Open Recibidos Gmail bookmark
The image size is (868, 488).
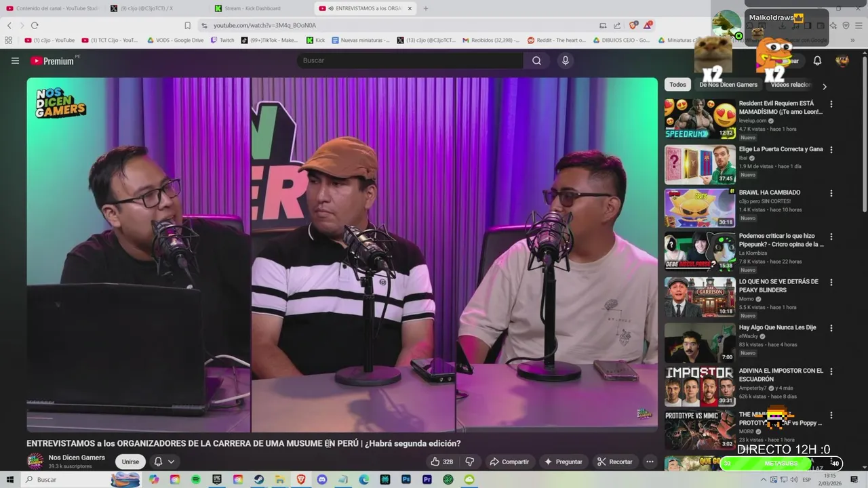[492, 40]
